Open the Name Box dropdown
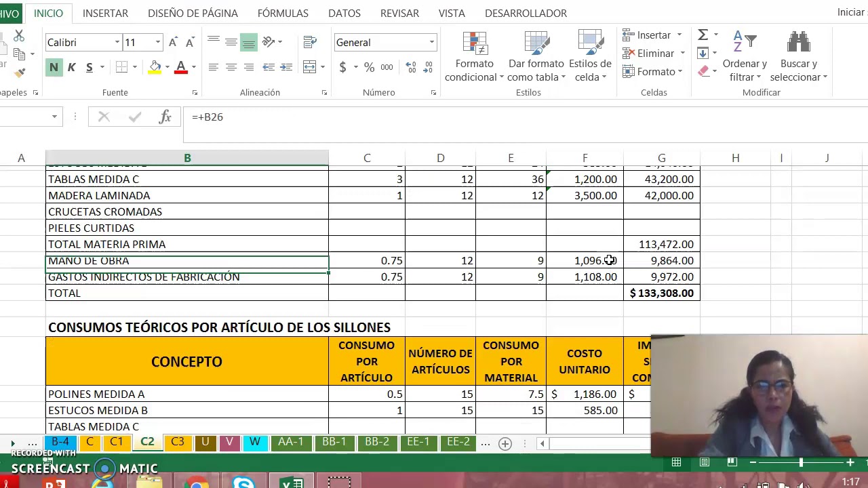This screenshot has width=868, height=488. coord(55,117)
